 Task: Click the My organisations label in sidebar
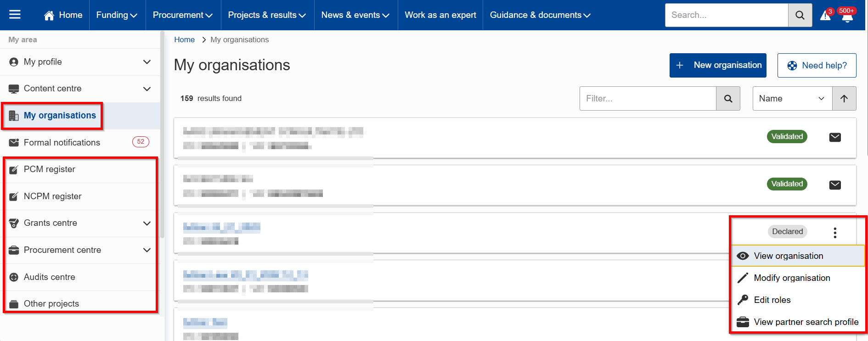pos(60,116)
